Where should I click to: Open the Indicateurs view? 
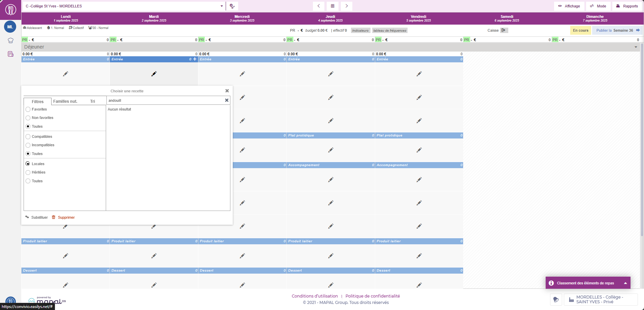(x=360, y=30)
